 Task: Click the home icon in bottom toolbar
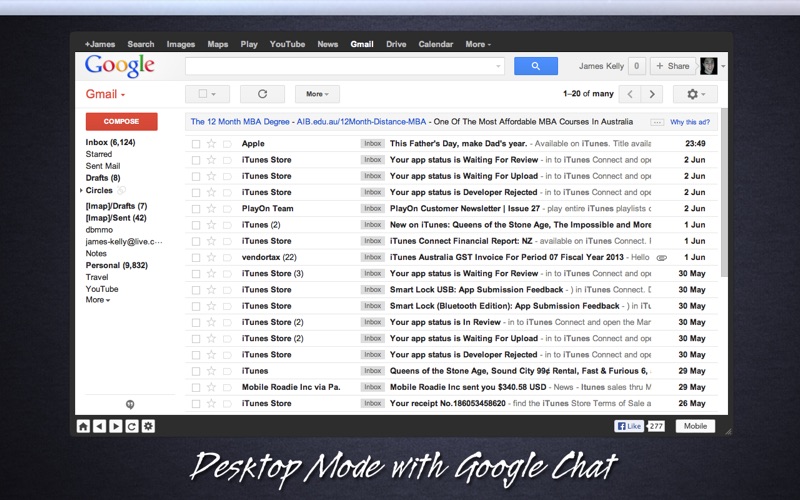click(x=83, y=426)
